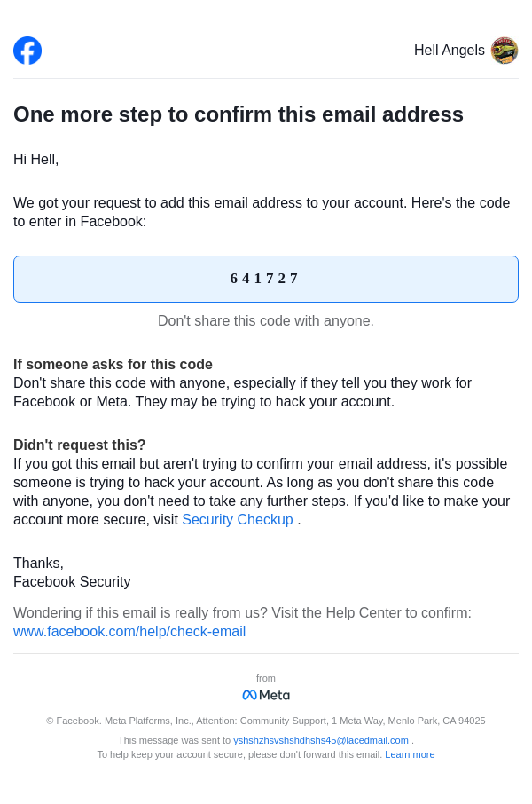This screenshot has width=532, height=804.
Task: Click "Don't share this code with anyone." caption
Action: click(x=266, y=321)
